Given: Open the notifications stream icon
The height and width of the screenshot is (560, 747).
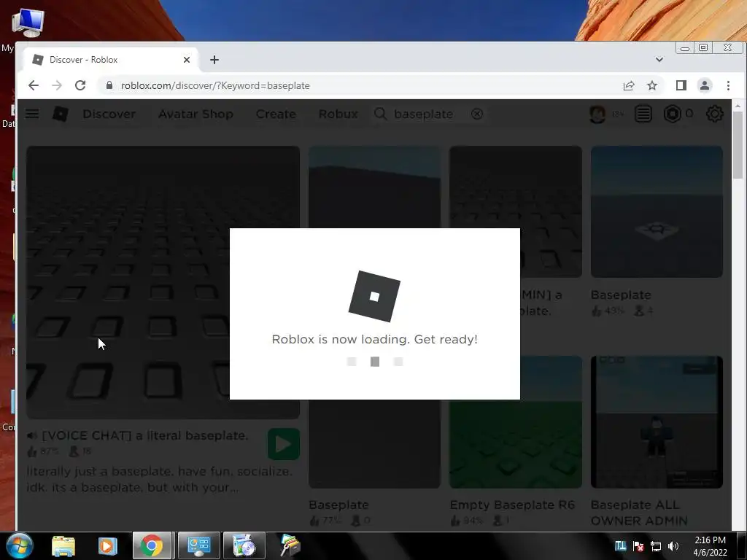Looking at the screenshot, I should [643, 114].
